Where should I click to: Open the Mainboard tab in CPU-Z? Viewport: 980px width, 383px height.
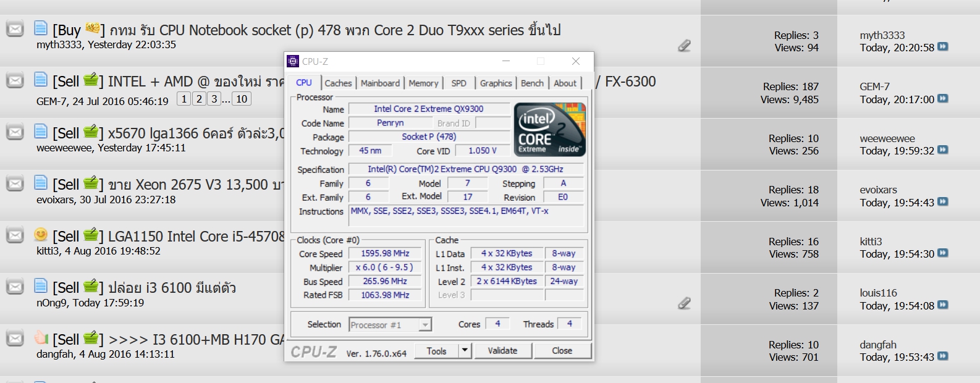380,83
